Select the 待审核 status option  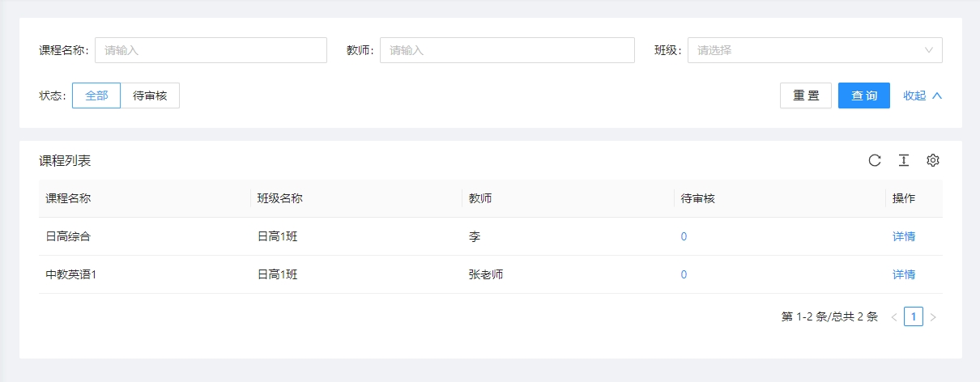tap(150, 95)
